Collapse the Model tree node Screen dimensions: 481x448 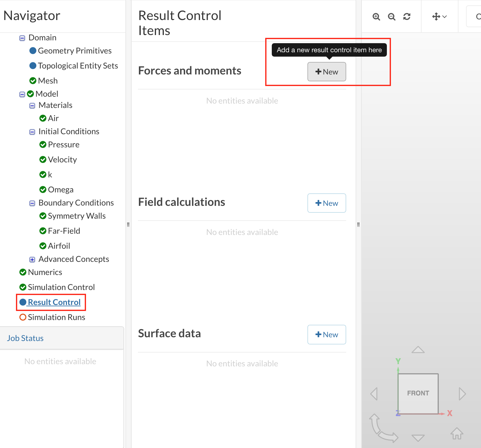[x=22, y=94]
